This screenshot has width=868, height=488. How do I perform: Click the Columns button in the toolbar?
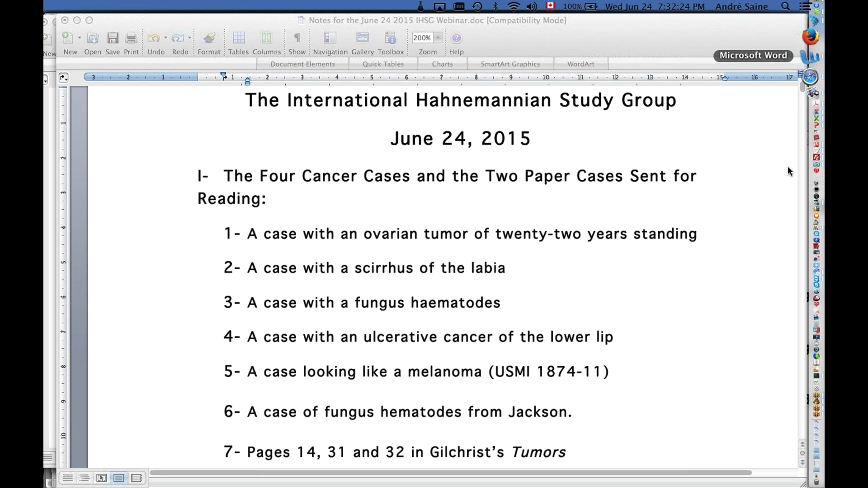(x=267, y=38)
